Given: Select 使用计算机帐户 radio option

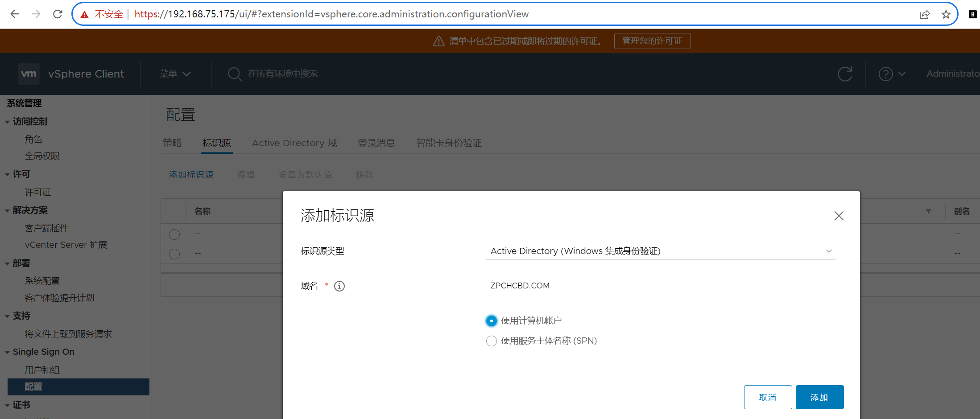Looking at the screenshot, I should click(491, 320).
